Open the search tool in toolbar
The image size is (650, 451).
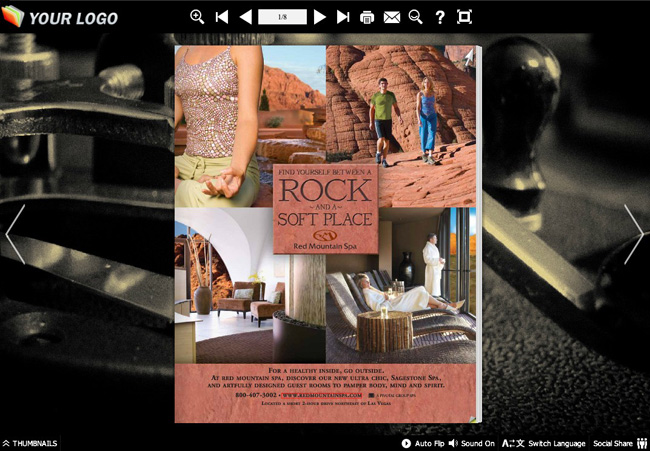coord(415,17)
